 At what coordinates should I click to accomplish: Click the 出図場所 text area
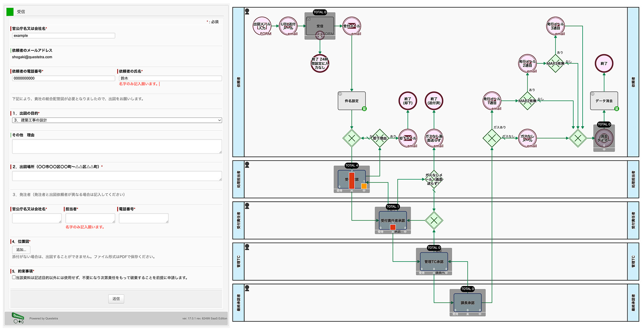[117, 176]
